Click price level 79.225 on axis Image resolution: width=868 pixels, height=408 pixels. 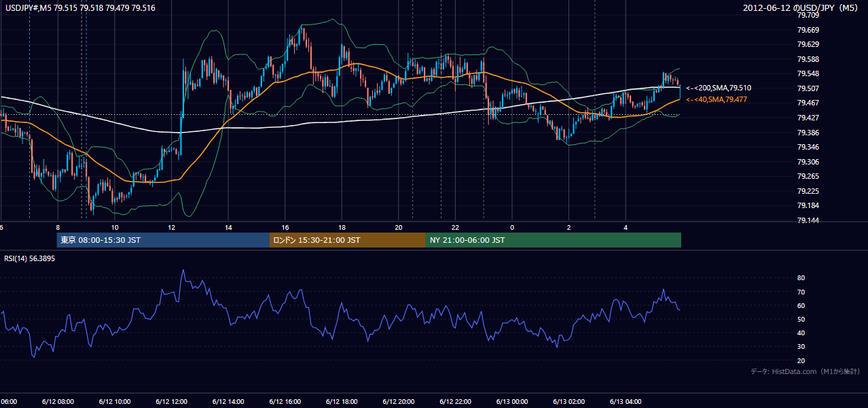click(808, 191)
